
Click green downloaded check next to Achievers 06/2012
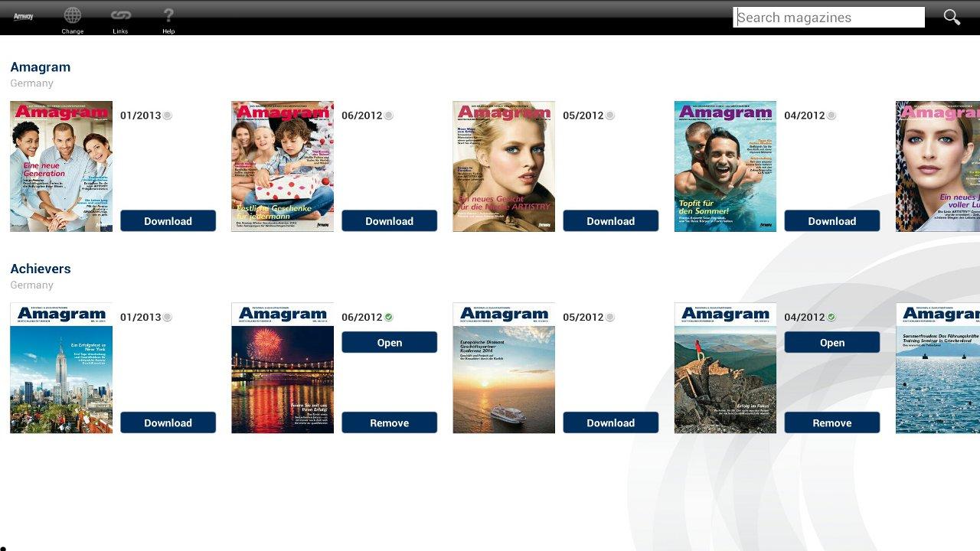[x=388, y=317]
